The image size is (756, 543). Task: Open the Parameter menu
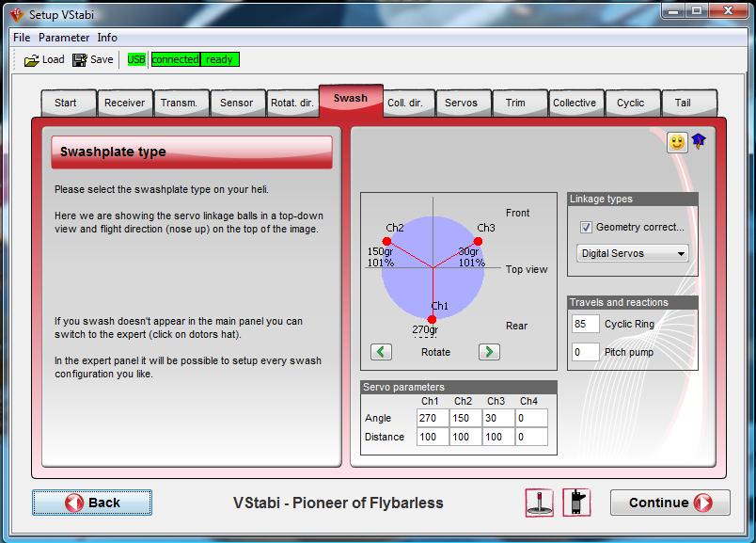point(64,38)
